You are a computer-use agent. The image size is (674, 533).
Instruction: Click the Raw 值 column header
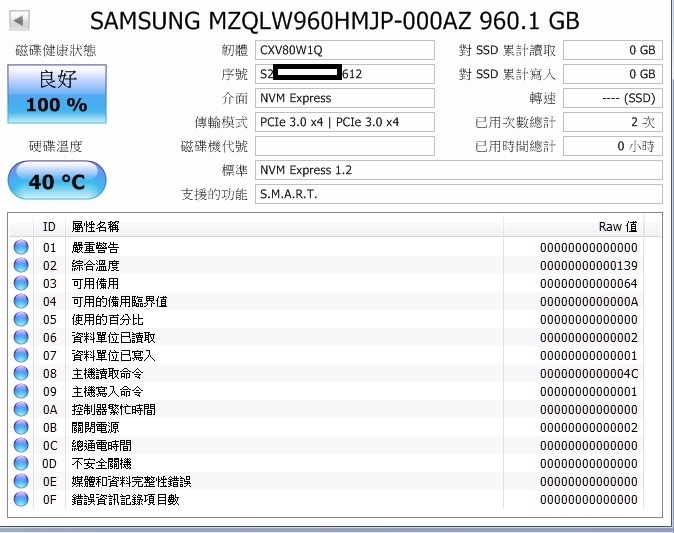point(573,226)
